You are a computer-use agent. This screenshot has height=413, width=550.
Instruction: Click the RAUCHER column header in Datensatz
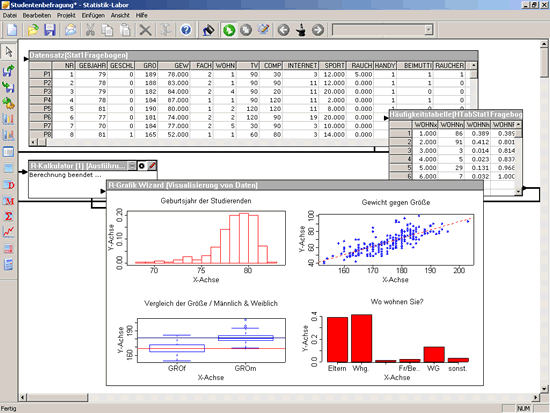(449, 66)
